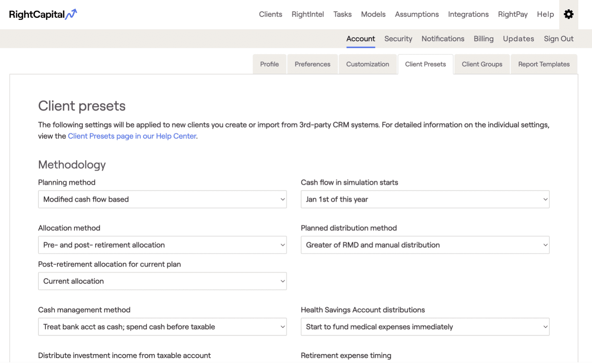Click Sign Out

coord(558,39)
